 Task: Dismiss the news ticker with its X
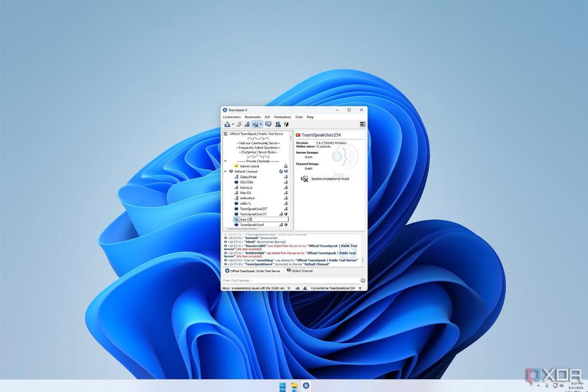[x=289, y=288]
